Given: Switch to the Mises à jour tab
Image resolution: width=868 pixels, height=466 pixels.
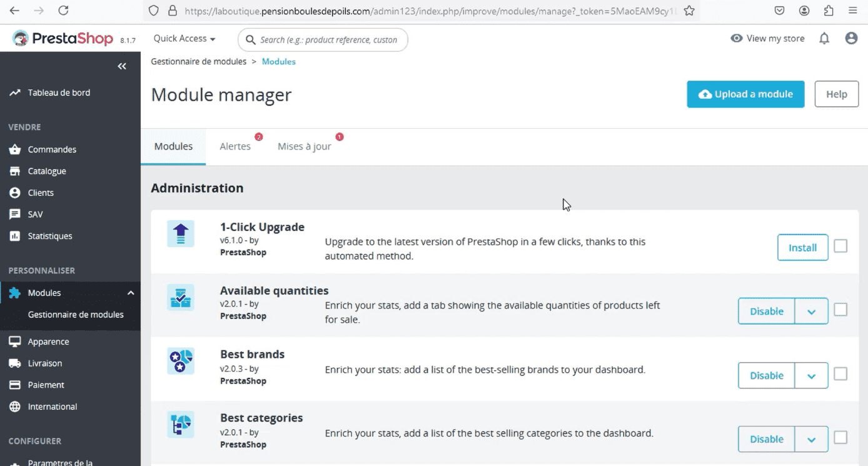Looking at the screenshot, I should (x=305, y=146).
